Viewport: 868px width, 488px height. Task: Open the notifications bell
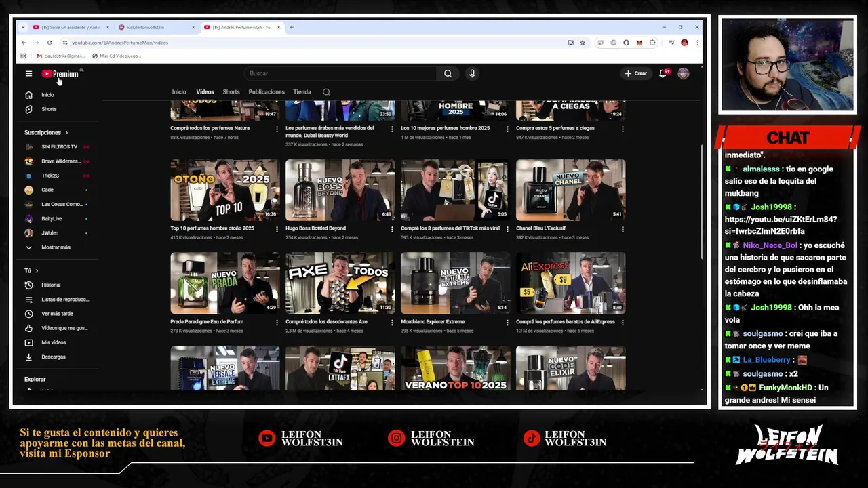pos(663,73)
